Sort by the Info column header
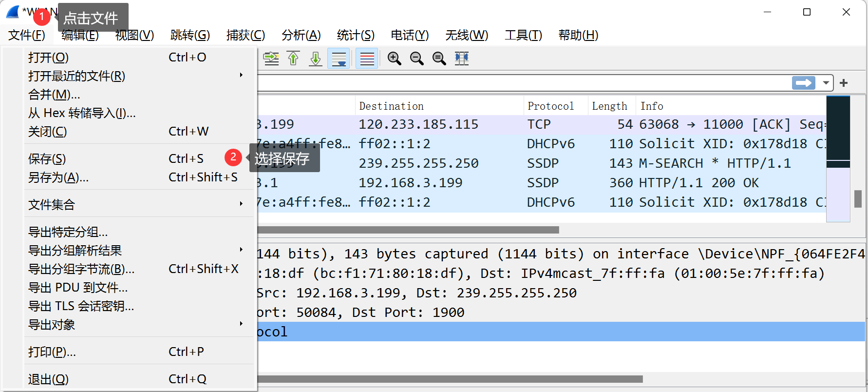 (x=731, y=106)
